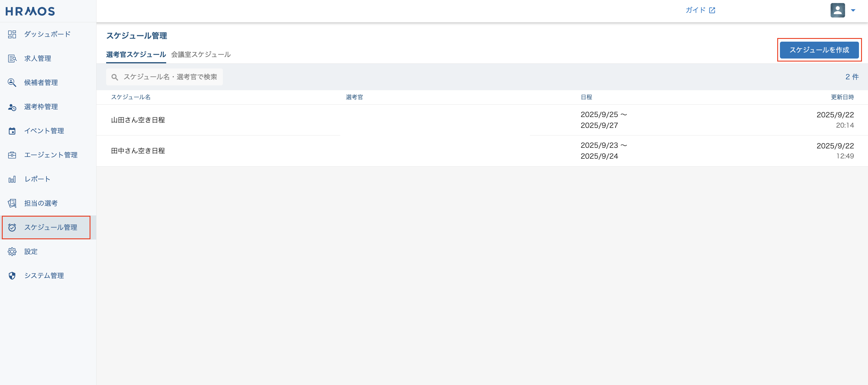Open the 田中さん空き日程 schedule row
The width and height of the screenshot is (868, 385).
138,151
